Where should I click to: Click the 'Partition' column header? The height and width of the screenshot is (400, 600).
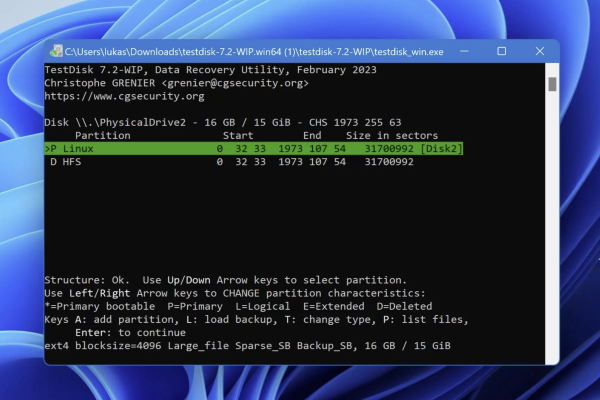pos(102,135)
